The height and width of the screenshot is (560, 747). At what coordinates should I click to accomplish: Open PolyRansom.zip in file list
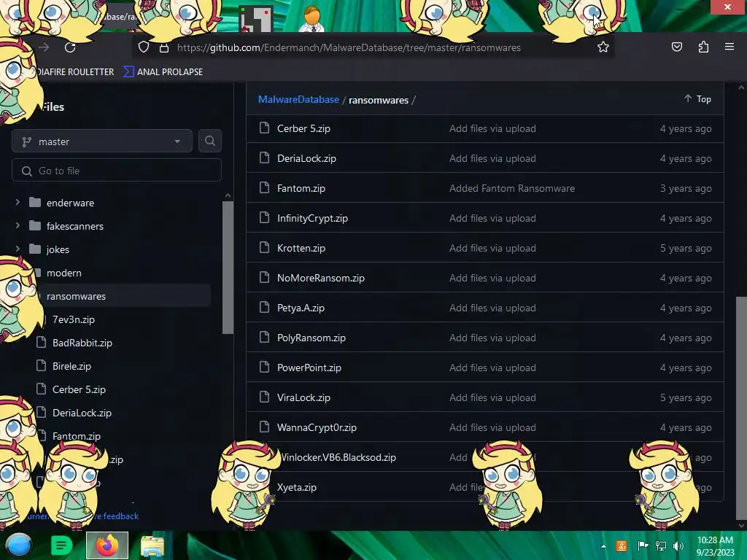tap(311, 338)
